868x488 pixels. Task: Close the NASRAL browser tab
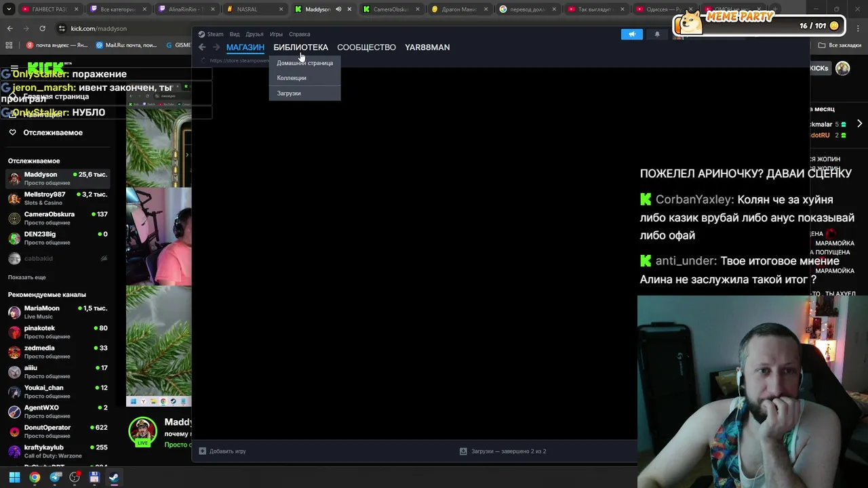[x=281, y=9]
